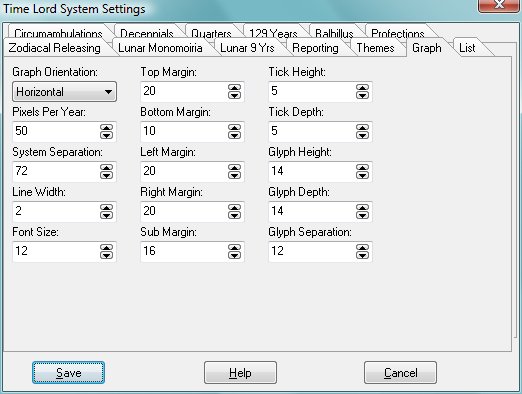
Task: Decrease Bottom Margin value
Action: pos(234,135)
